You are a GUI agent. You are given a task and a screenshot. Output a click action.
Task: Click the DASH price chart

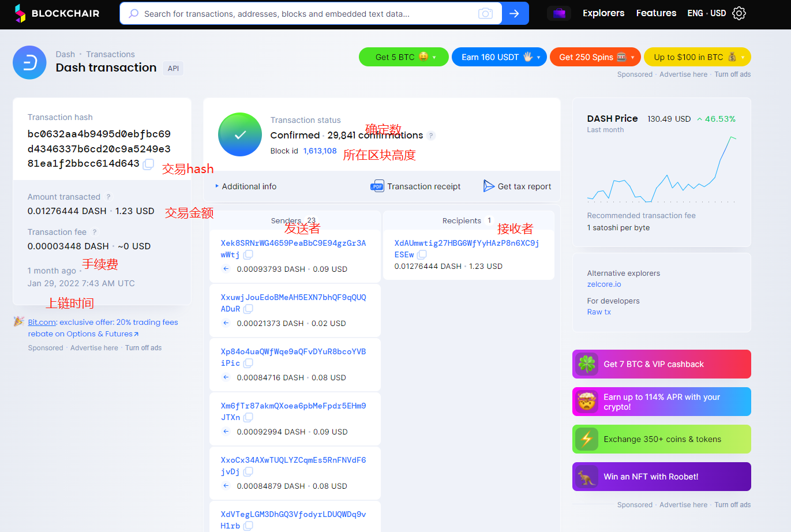[x=661, y=169]
